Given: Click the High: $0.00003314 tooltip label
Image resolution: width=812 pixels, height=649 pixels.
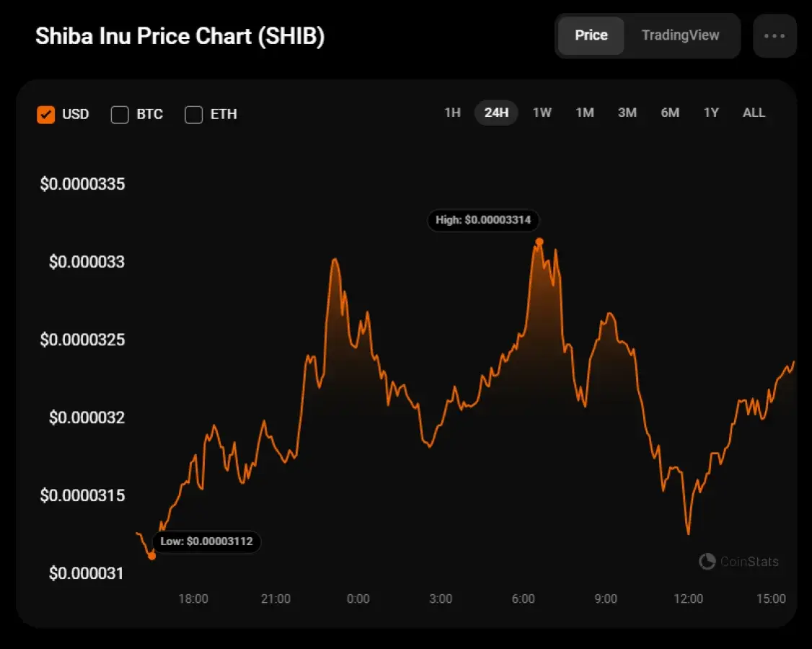Looking at the screenshot, I should tap(483, 221).
